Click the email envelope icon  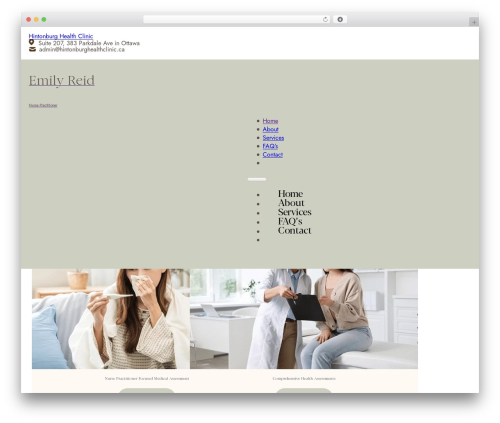click(32, 49)
